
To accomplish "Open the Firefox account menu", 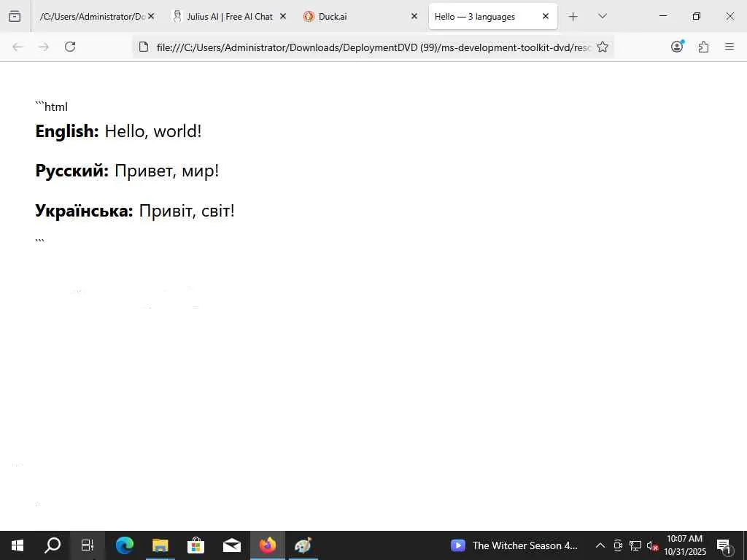I will click(x=678, y=47).
